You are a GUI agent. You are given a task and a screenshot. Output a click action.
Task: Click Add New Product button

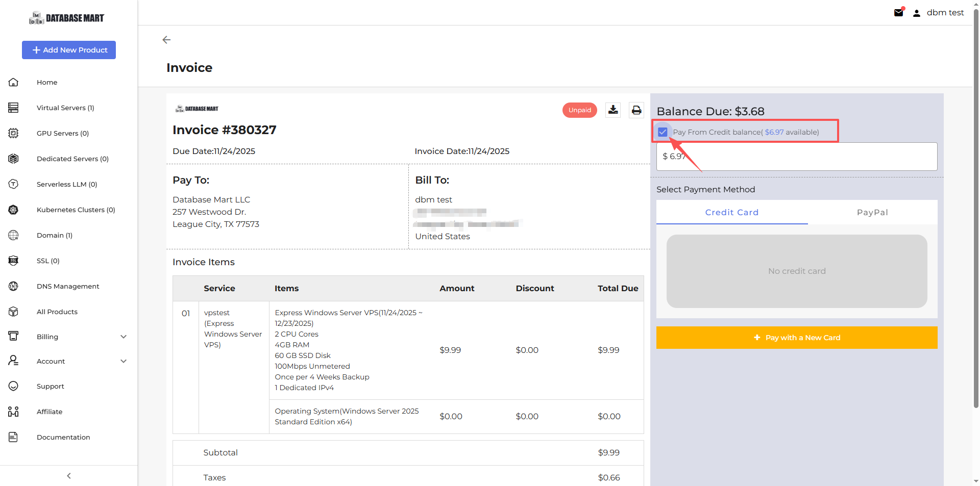69,50
